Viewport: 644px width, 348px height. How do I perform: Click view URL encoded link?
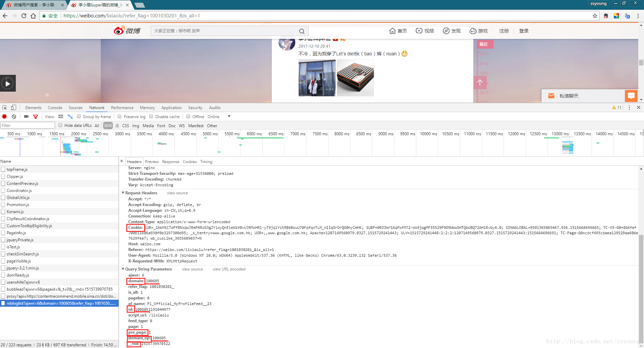229,269
